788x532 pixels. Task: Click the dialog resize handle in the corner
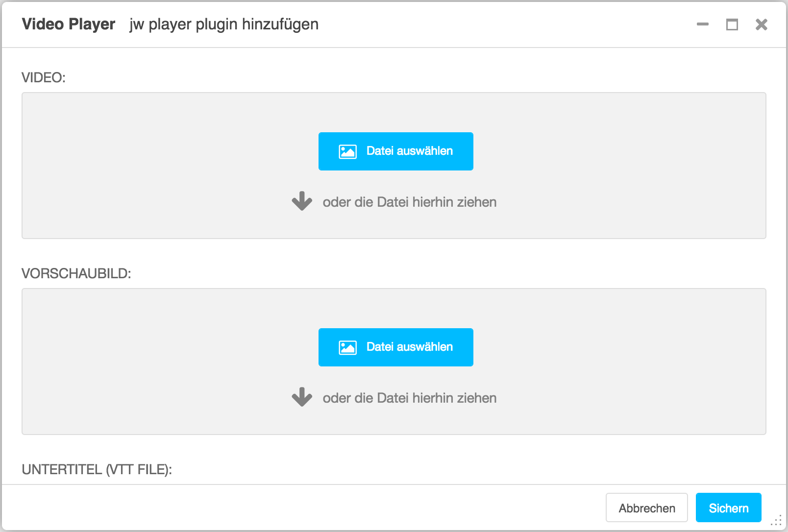[777, 521]
